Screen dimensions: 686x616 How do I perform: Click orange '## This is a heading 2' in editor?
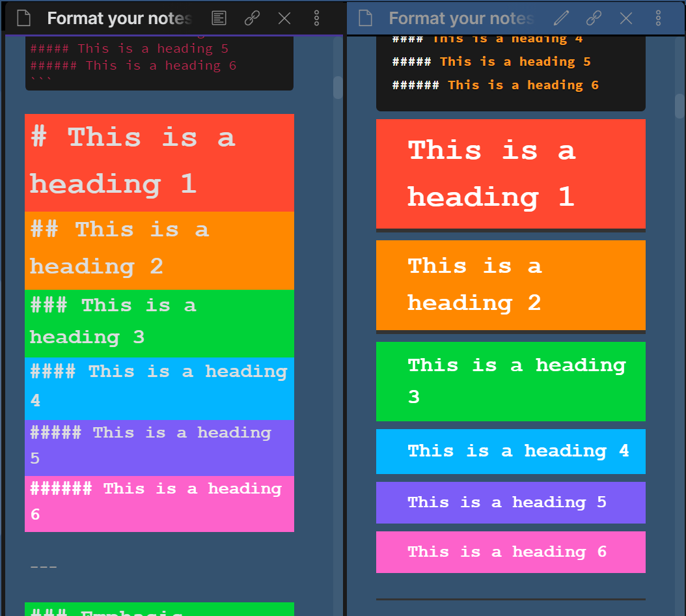tap(159, 251)
